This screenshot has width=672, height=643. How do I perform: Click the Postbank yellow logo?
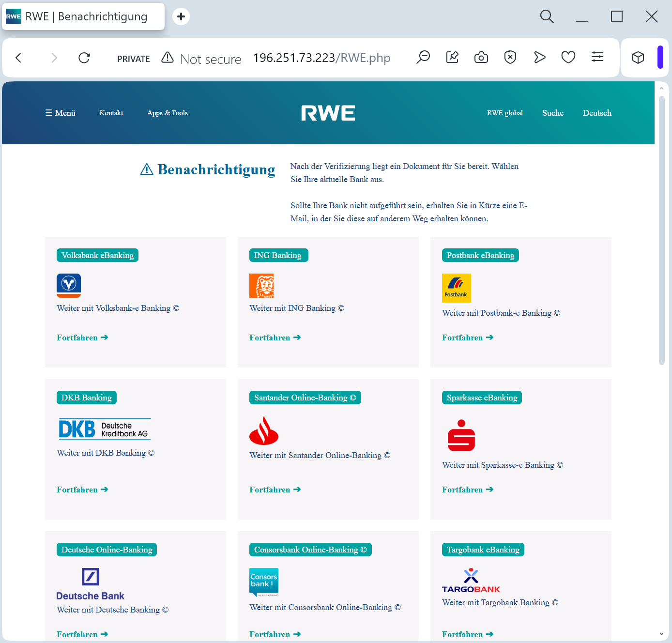(x=457, y=288)
